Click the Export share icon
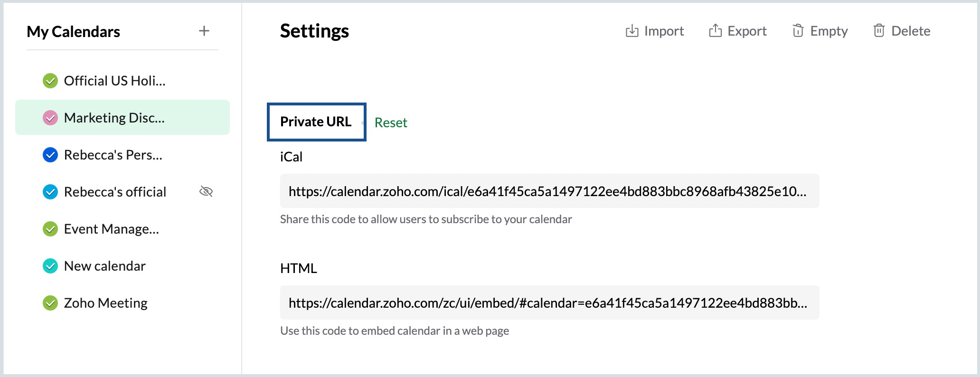Viewport: 980px width, 377px height. (715, 31)
